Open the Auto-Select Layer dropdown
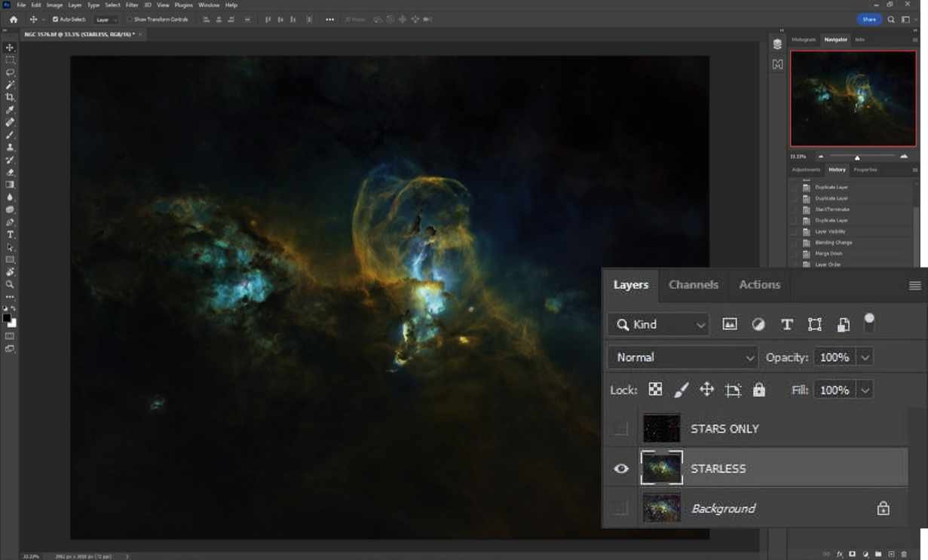 point(106,20)
